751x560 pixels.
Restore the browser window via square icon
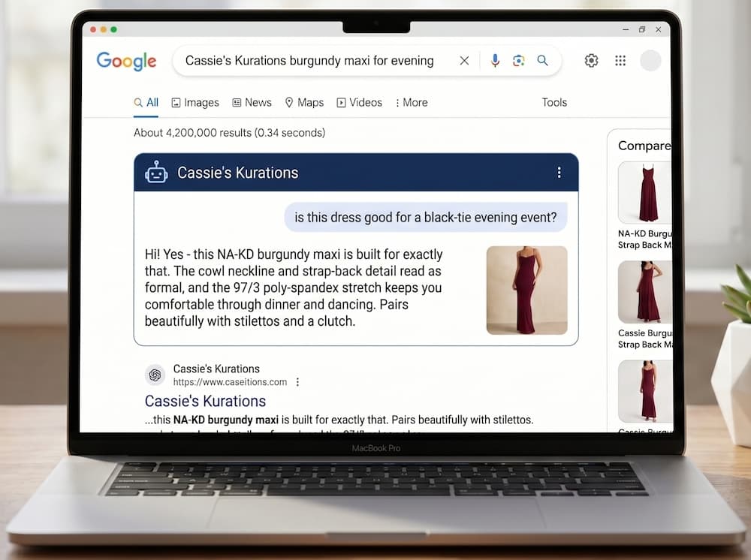pyautogui.click(x=642, y=30)
